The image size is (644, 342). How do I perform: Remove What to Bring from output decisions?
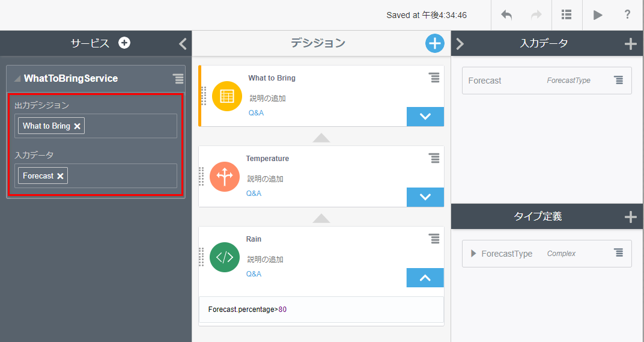click(77, 126)
